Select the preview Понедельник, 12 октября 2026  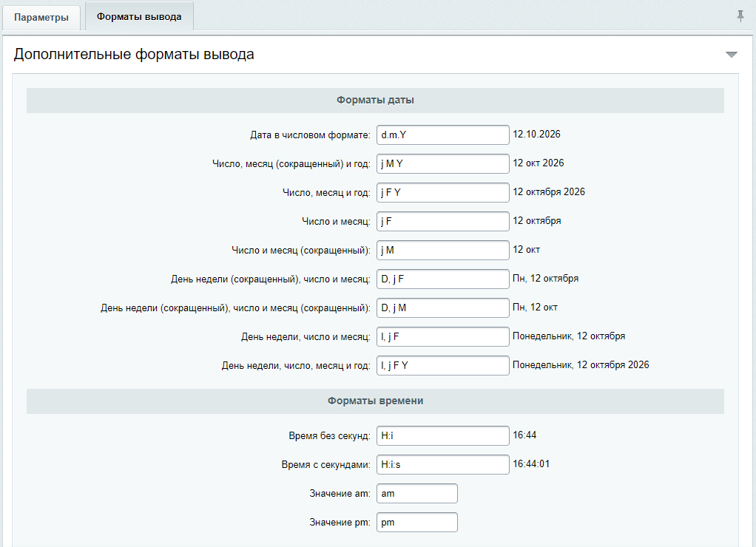(x=581, y=365)
